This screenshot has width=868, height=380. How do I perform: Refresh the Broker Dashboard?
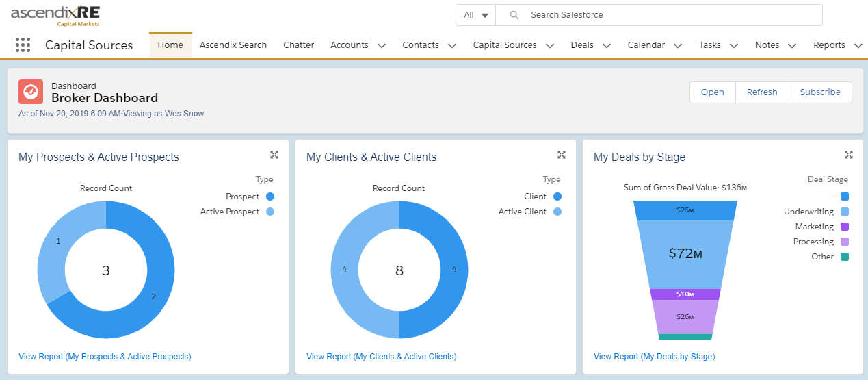[762, 92]
